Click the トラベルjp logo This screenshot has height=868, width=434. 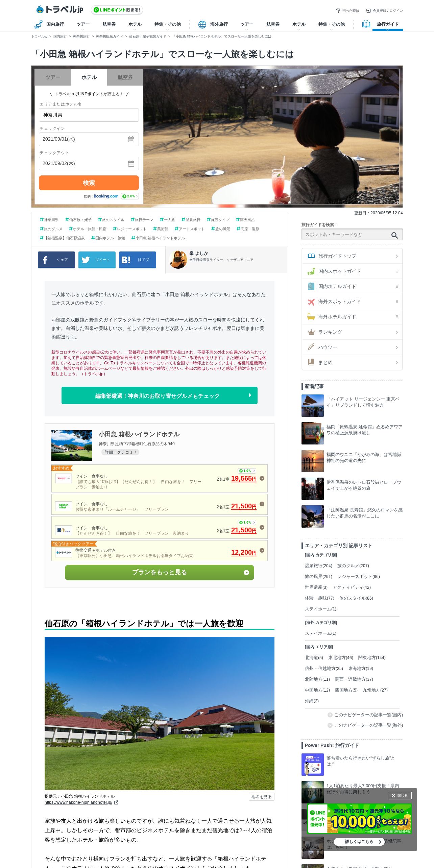pos(59,9)
